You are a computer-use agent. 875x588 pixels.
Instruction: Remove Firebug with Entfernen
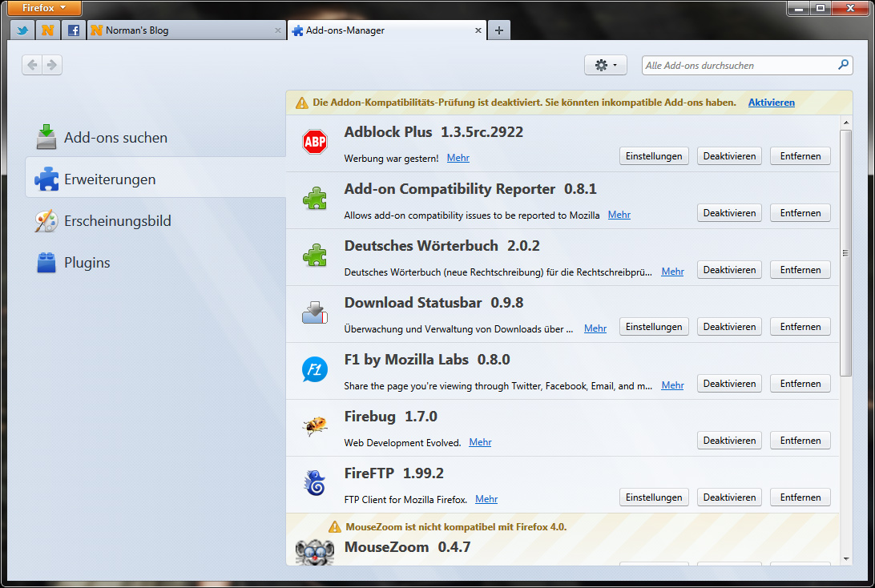pyautogui.click(x=800, y=441)
